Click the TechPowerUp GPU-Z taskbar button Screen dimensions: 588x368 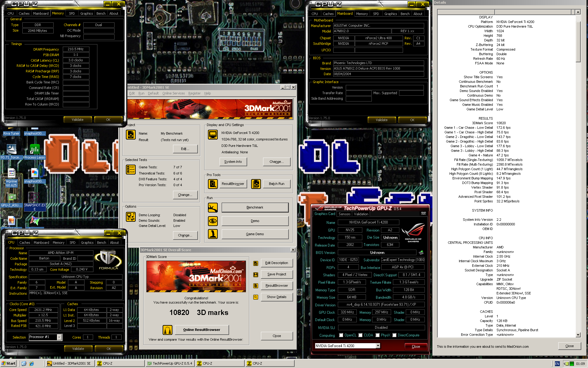click(170, 363)
